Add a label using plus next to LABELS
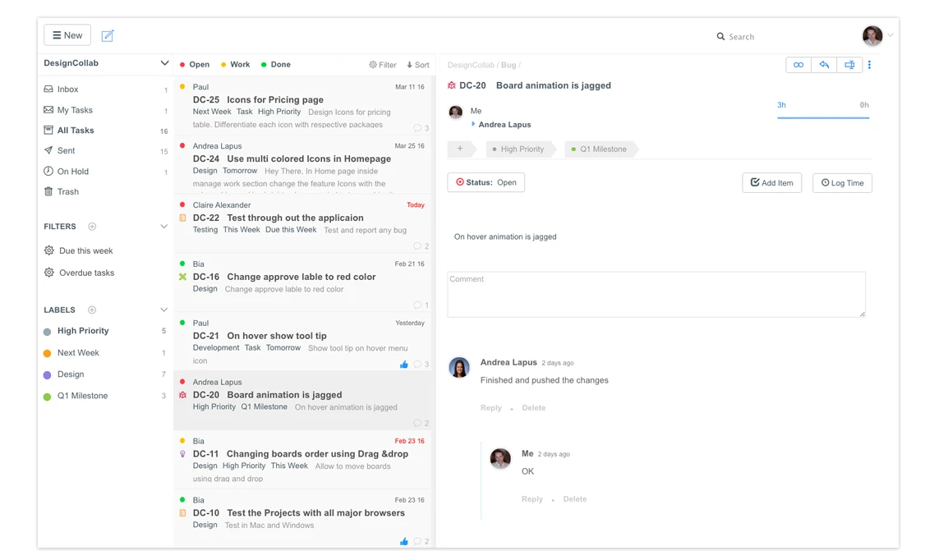Image resolution: width=939 pixels, height=560 pixels. click(92, 310)
